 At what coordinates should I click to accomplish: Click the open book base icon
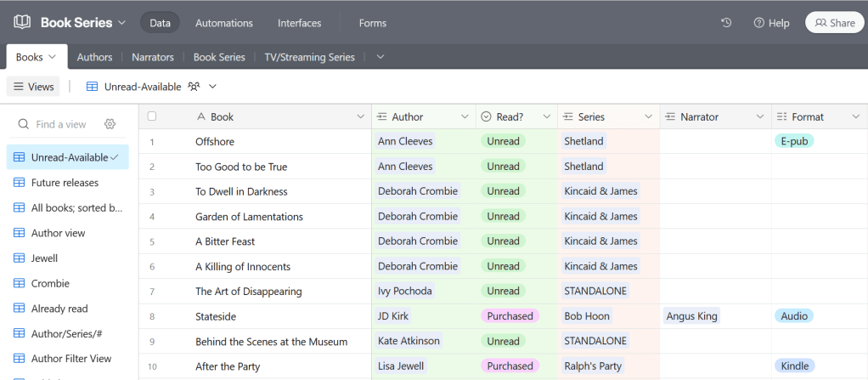pos(22,23)
